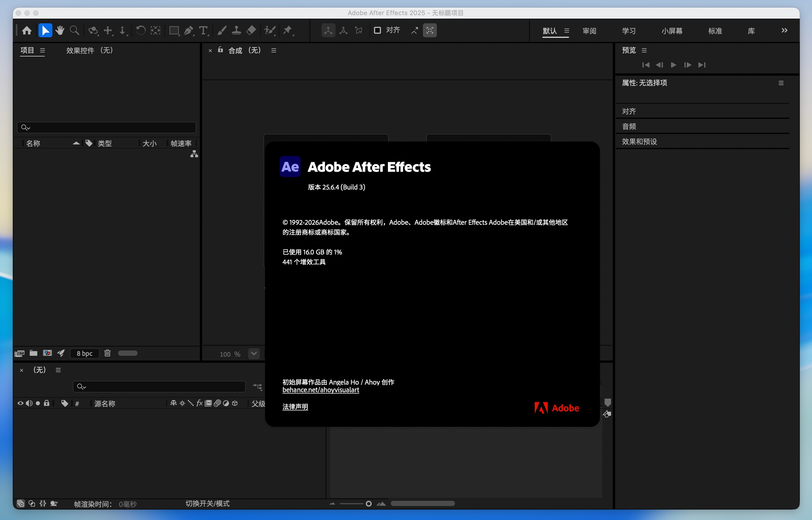Toggle 切换开关/模式 in timeline
The width and height of the screenshot is (812, 520).
point(207,503)
